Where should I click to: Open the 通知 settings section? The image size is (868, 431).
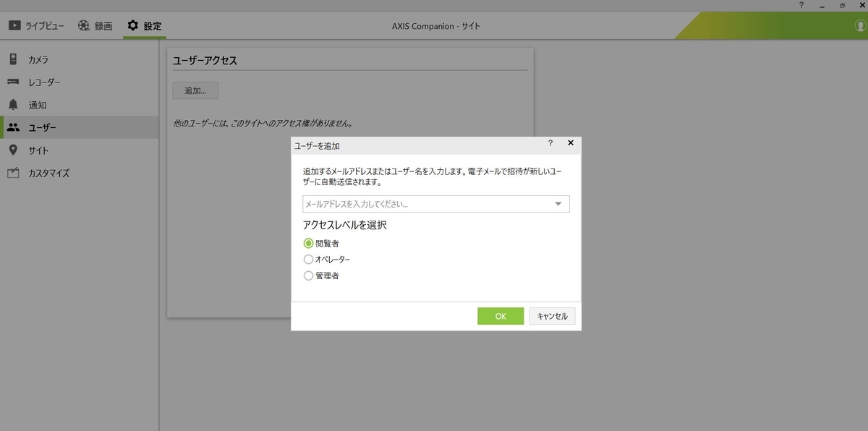(x=80, y=104)
